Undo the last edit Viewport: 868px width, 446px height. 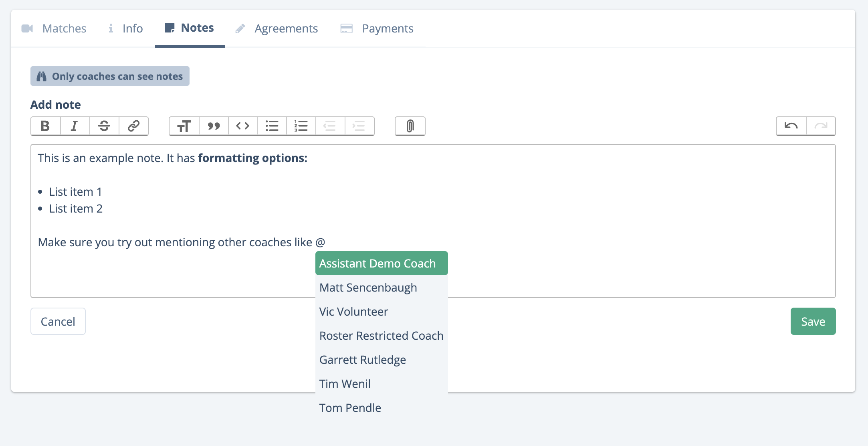pos(791,126)
